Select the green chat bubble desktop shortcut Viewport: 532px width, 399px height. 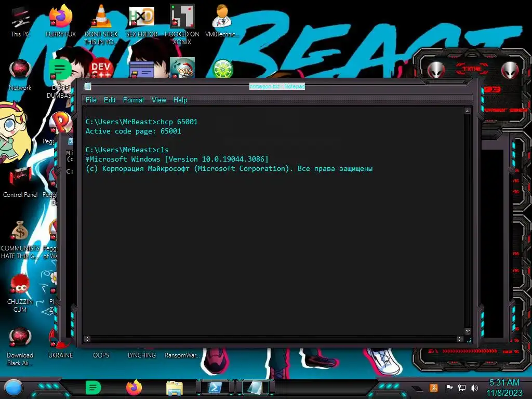(x=60, y=70)
